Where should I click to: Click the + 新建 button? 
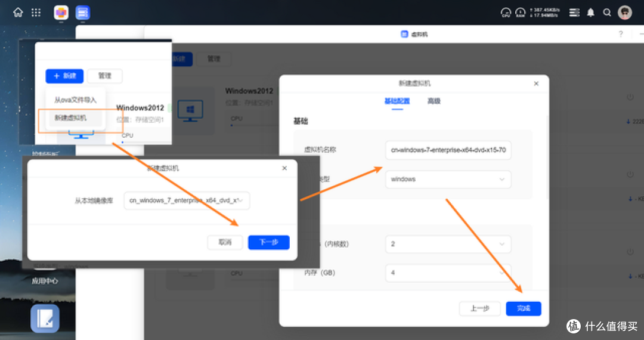pyautogui.click(x=64, y=76)
